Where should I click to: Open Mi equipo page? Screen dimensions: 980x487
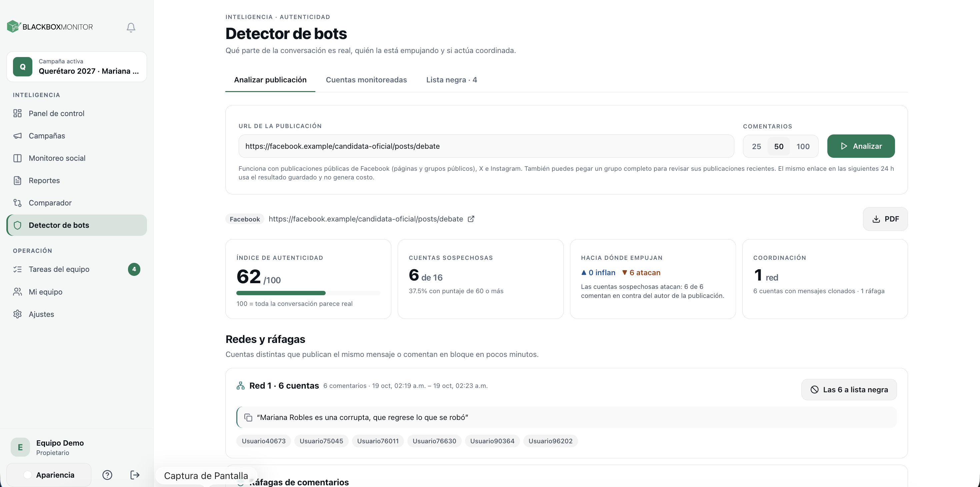pyautogui.click(x=76, y=292)
